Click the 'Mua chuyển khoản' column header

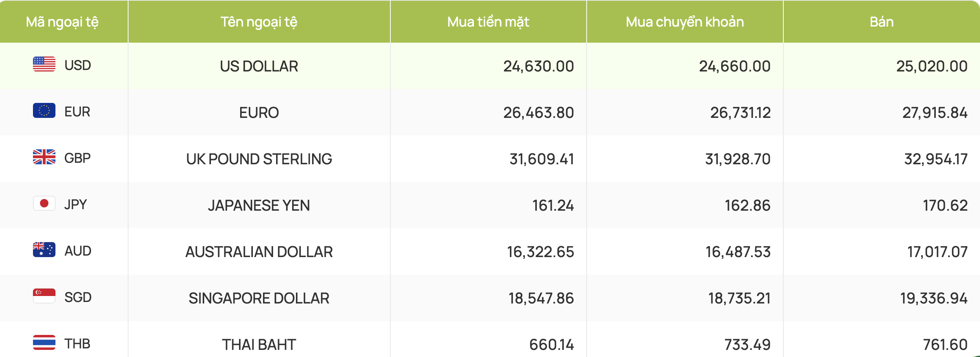685,22
